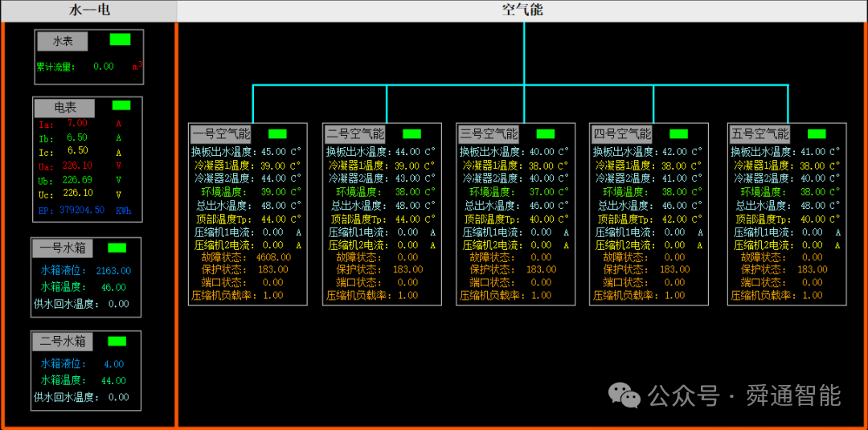Screen dimensions: 868x430
Task: Click 三号空气能 总出水温度 value 46.00
Action: pyautogui.click(x=542, y=205)
